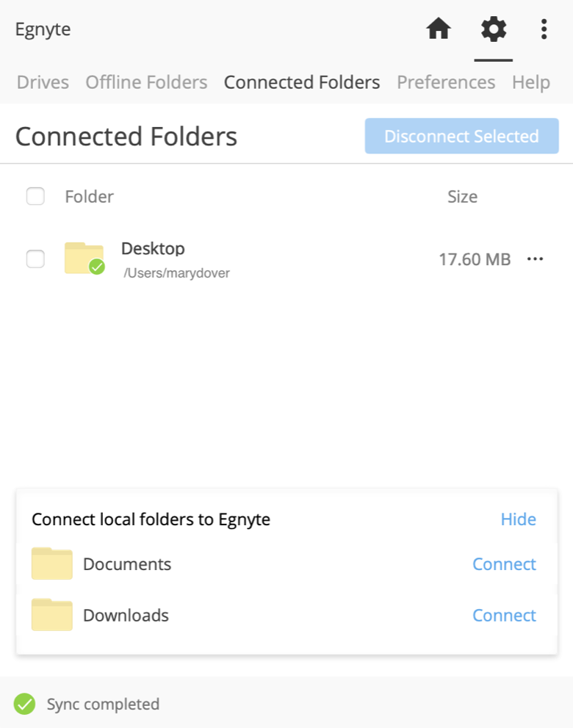Connect the Documents folder
This screenshot has height=728, width=573.
(504, 563)
